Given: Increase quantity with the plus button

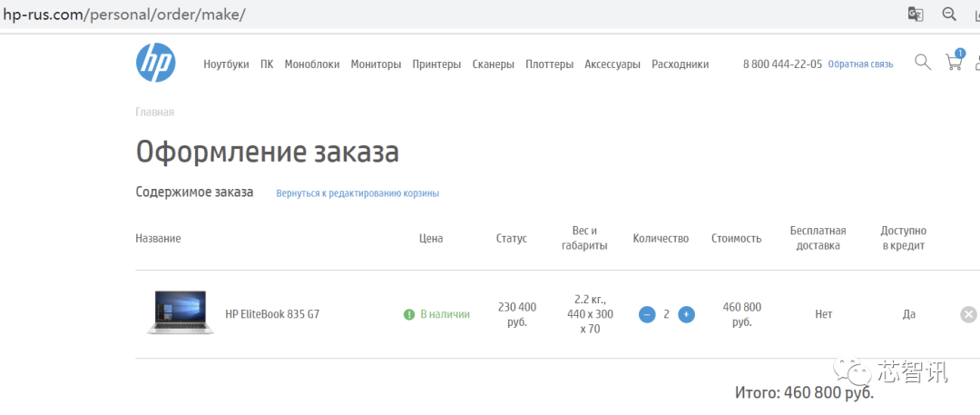Looking at the screenshot, I should pos(686,314).
